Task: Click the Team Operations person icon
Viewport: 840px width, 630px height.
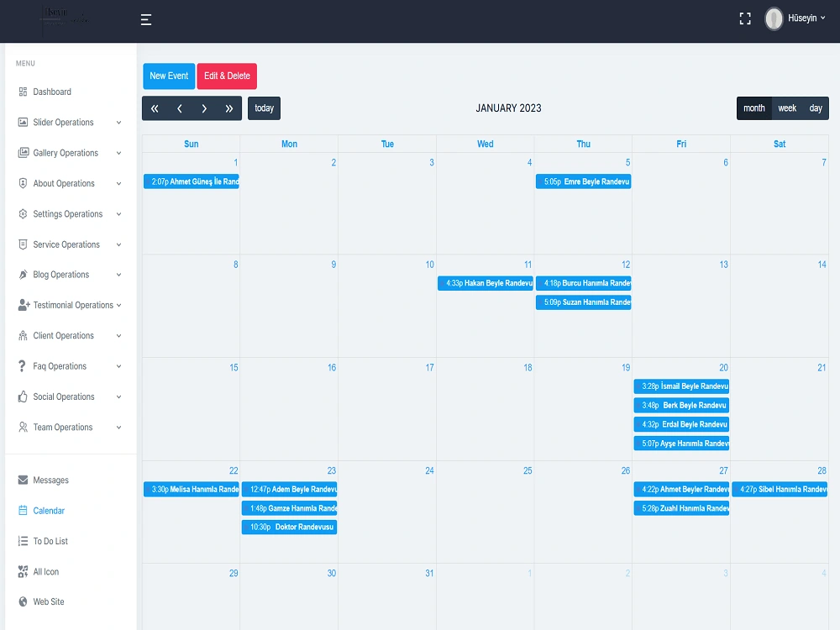Action: (23, 427)
